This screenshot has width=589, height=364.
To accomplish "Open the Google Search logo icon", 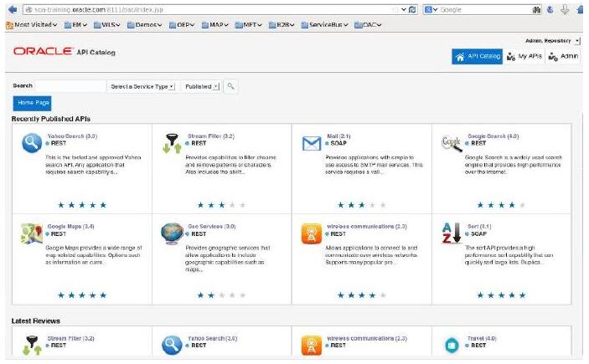I will click(452, 144).
